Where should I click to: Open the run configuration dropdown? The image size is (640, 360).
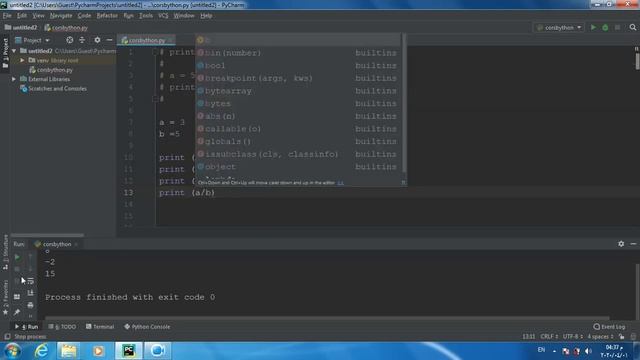pos(559,27)
